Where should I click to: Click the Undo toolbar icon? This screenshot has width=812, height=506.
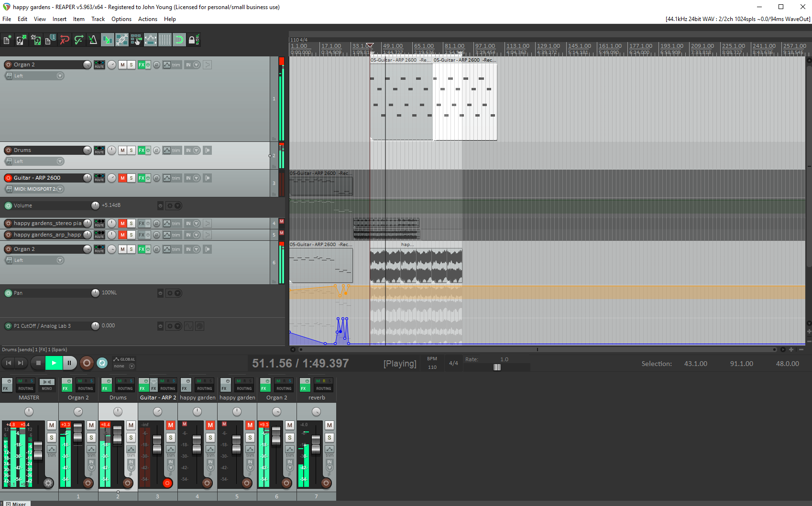point(65,40)
